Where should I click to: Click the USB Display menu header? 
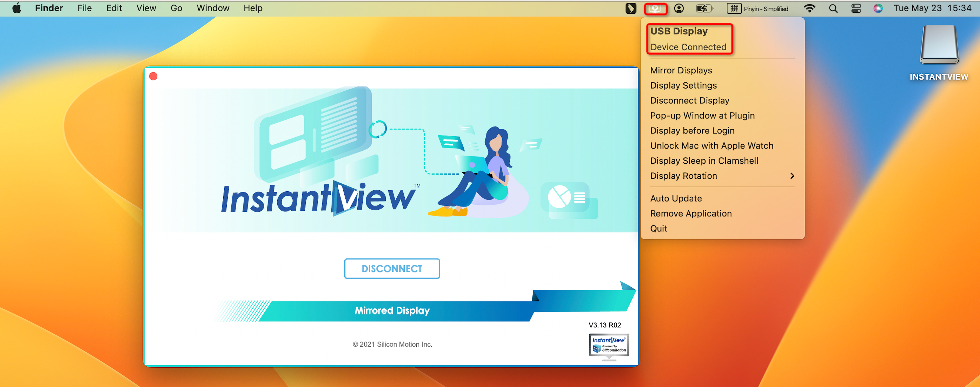click(x=679, y=31)
